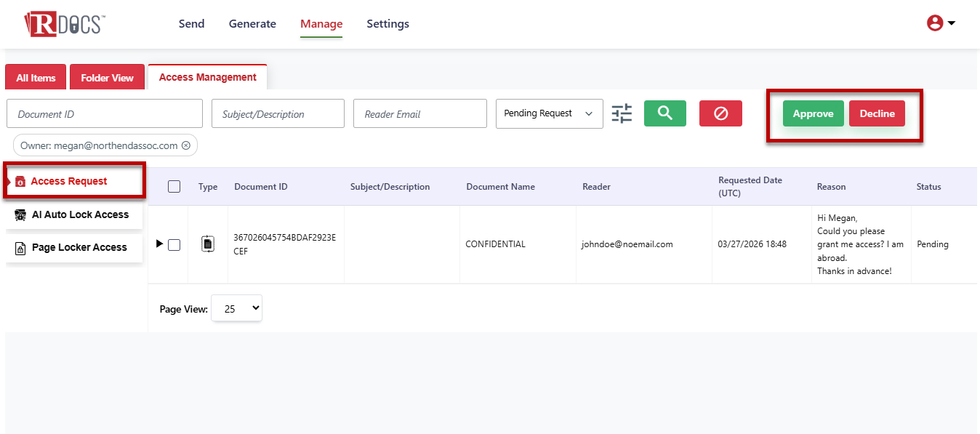Click the requested date 03/27/2026 18:48
The height and width of the screenshot is (434, 980).
coord(752,244)
